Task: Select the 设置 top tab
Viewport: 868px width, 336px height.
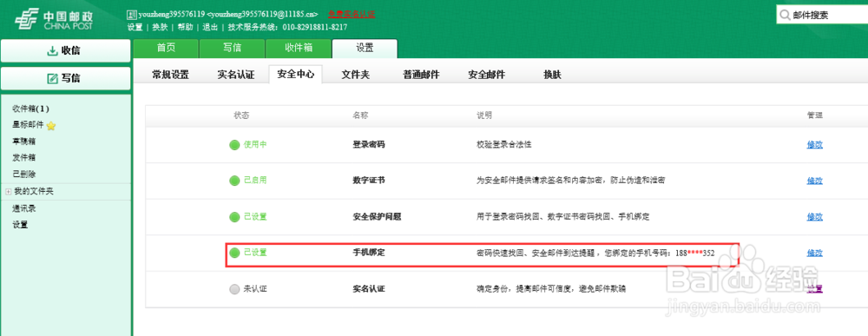Action: coord(365,48)
